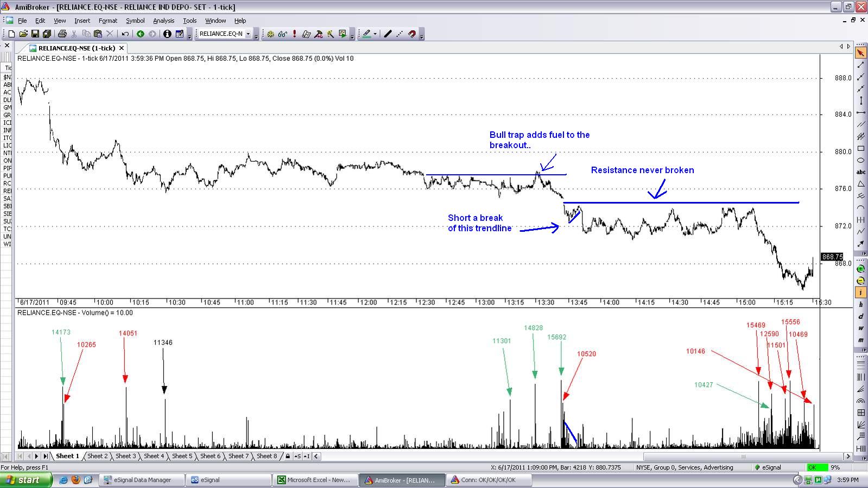Switch chart to monthly with 'm' button
868x488 pixels.
(x=860, y=340)
